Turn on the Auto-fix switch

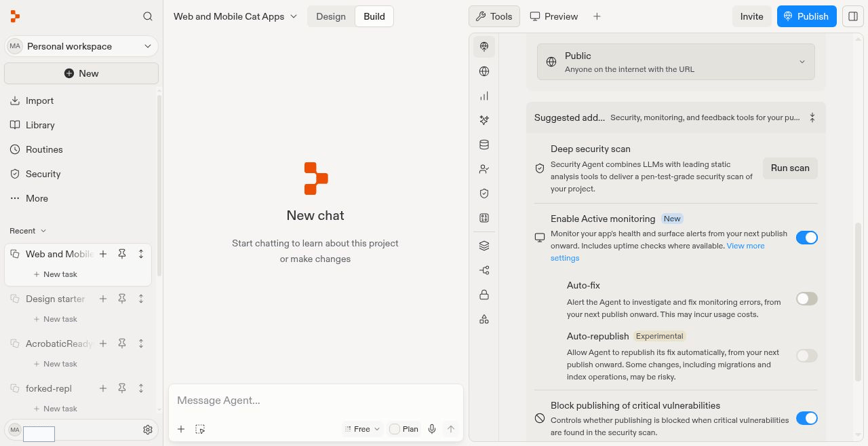pos(807,299)
